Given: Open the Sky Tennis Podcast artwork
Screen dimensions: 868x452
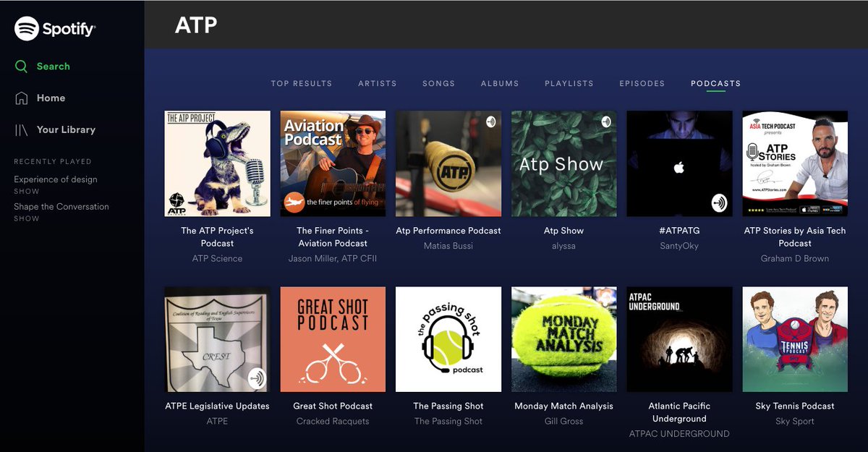Looking at the screenshot, I should (795, 339).
